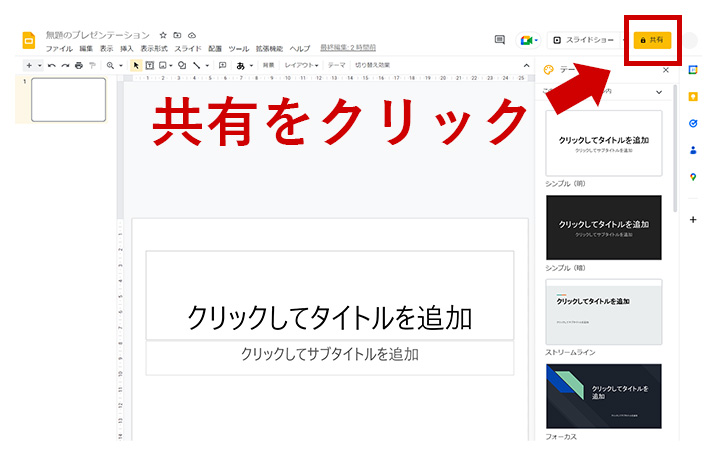720x460 pixels.
Task: Open the 表示 menu
Action: point(106,48)
